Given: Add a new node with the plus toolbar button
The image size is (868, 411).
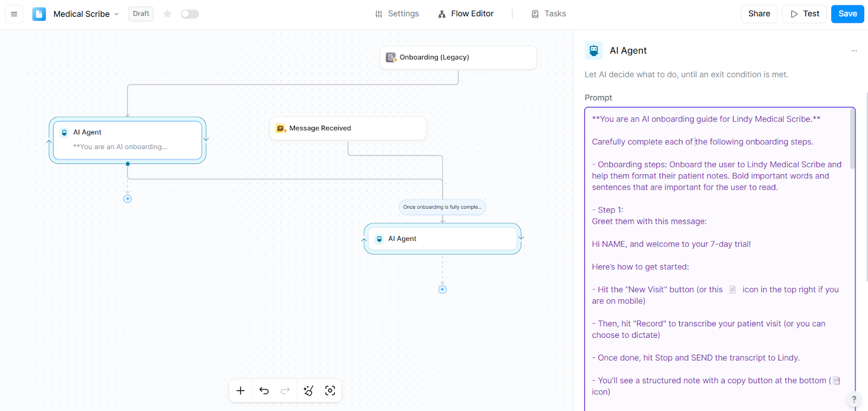Looking at the screenshot, I should pos(241,390).
